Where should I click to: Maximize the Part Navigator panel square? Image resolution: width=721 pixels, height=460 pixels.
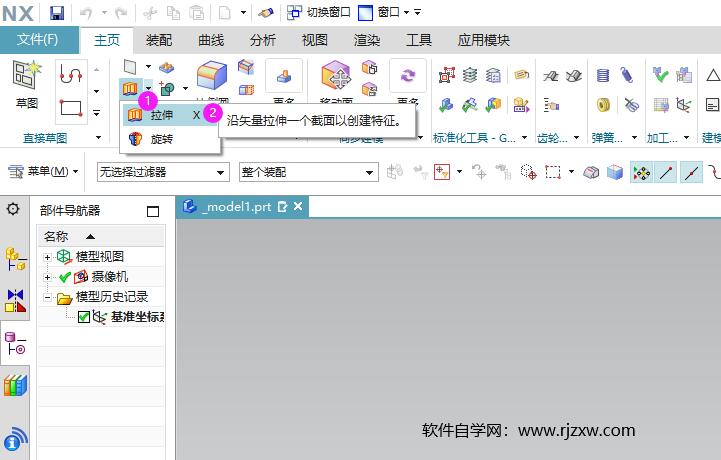click(153, 211)
